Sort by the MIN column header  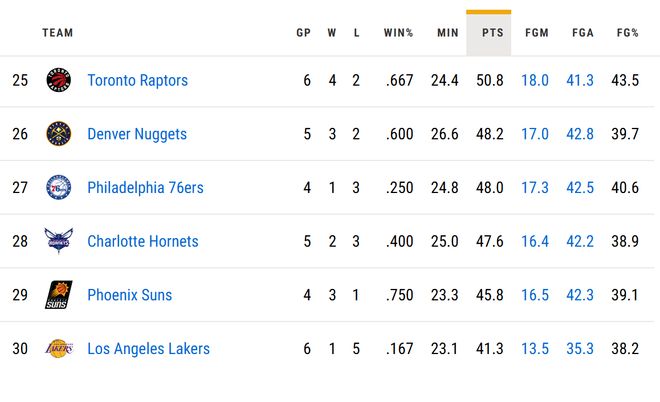point(447,33)
